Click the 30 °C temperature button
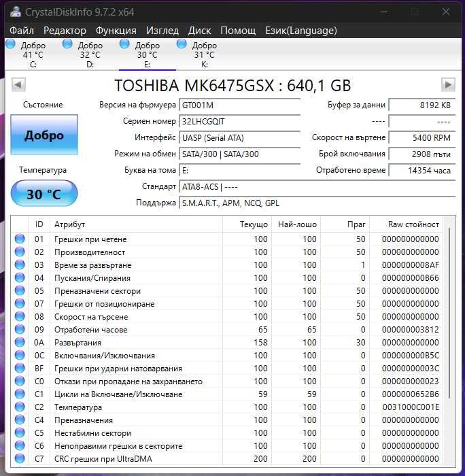Image resolution: width=465 pixels, height=476 pixels. (44, 193)
